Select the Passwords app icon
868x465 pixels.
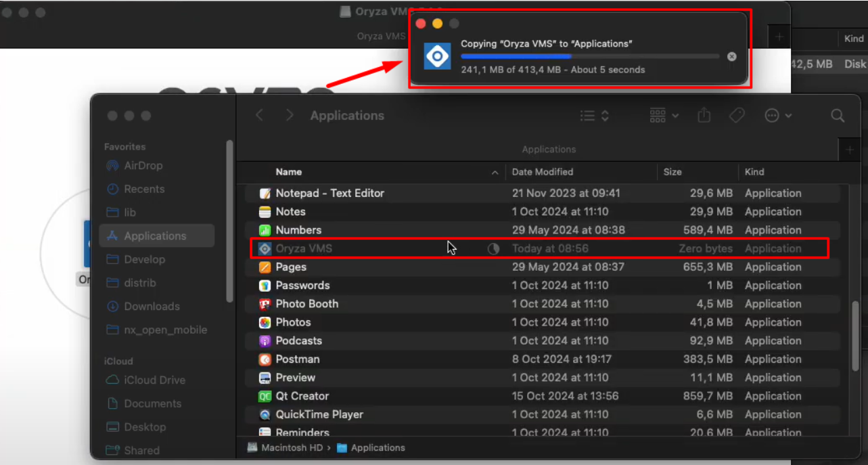point(265,286)
